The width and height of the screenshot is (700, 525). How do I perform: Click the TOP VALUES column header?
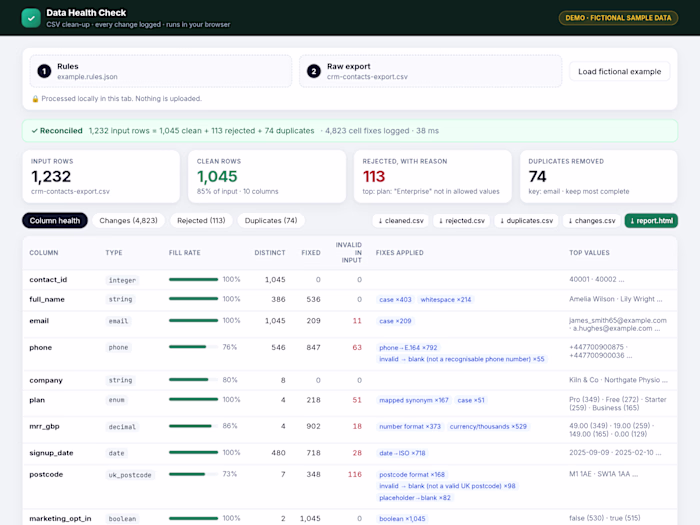point(589,253)
